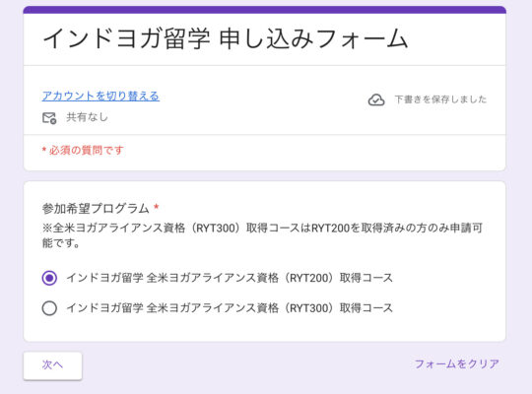This screenshot has height=394, width=532.
Task: Click the 必須の質問です notice
Action: [83, 150]
